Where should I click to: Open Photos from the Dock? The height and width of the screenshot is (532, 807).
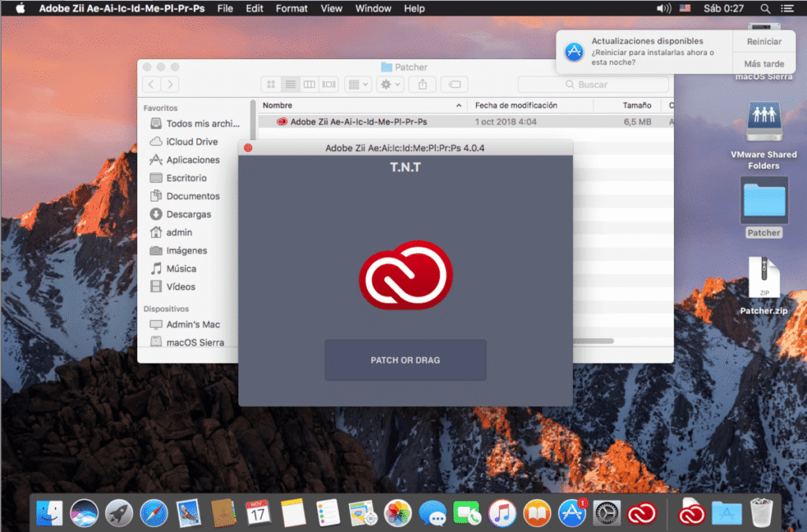click(398, 513)
